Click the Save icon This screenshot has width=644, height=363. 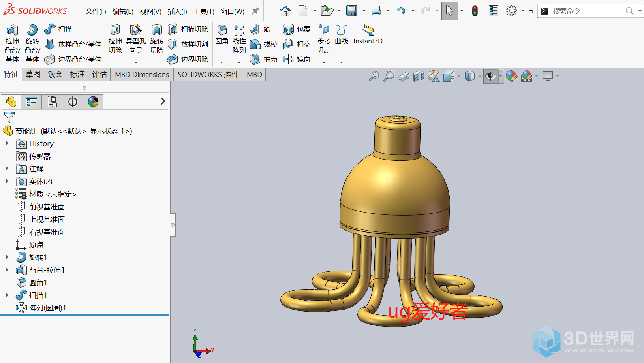pyautogui.click(x=352, y=11)
